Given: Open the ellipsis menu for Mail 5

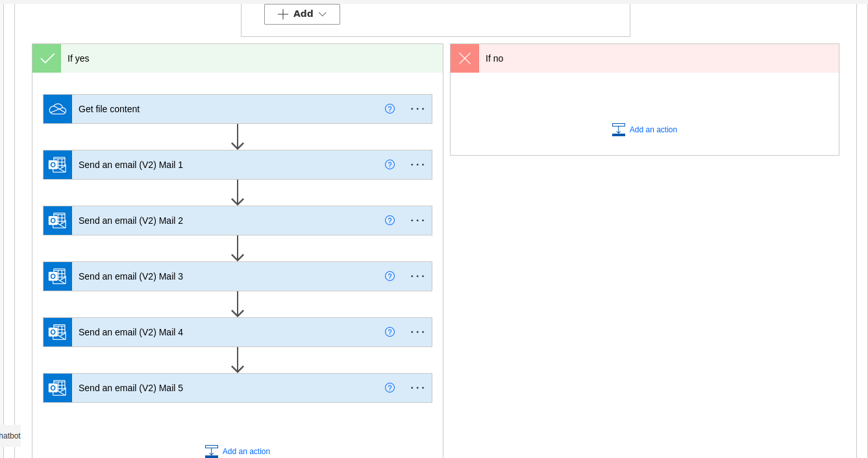Looking at the screenshot, I should click(417, 388).
